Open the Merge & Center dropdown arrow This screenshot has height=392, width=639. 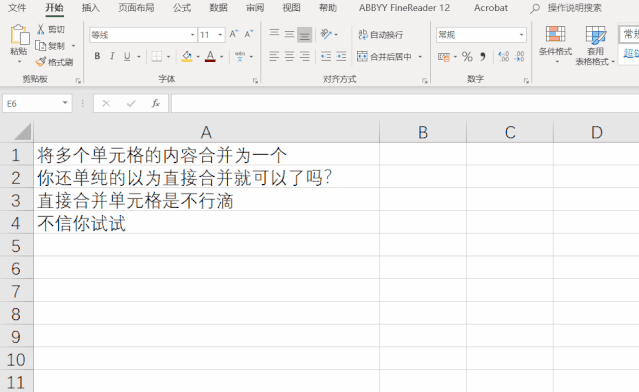tap(420, 57)
